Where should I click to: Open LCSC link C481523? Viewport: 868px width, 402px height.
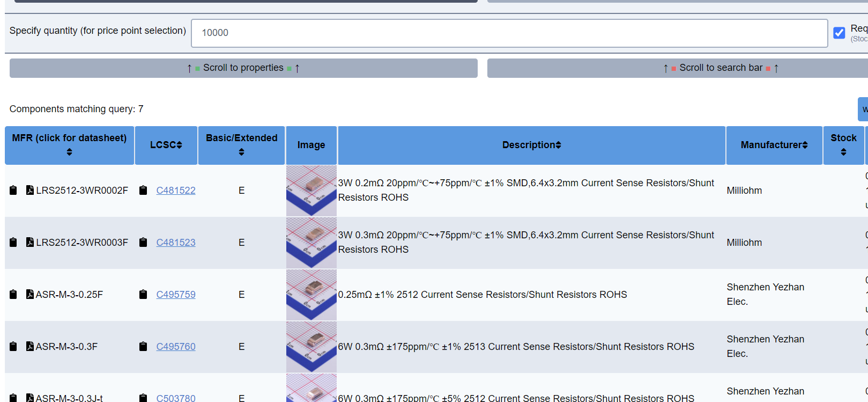click(x=176, y=243)
